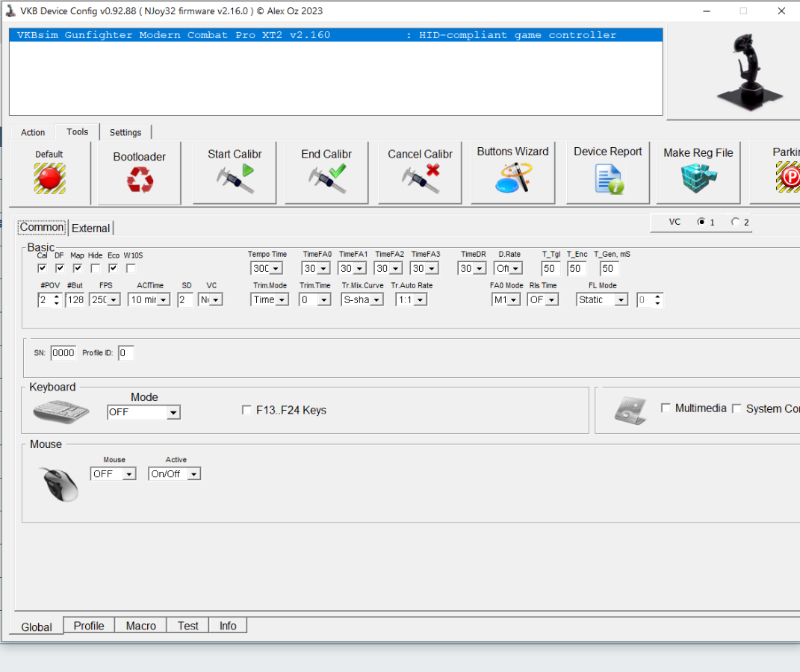The width and height of the screenshot is (800, 672).
Task: Open the Basic VC dropdown
Action: 216,300
